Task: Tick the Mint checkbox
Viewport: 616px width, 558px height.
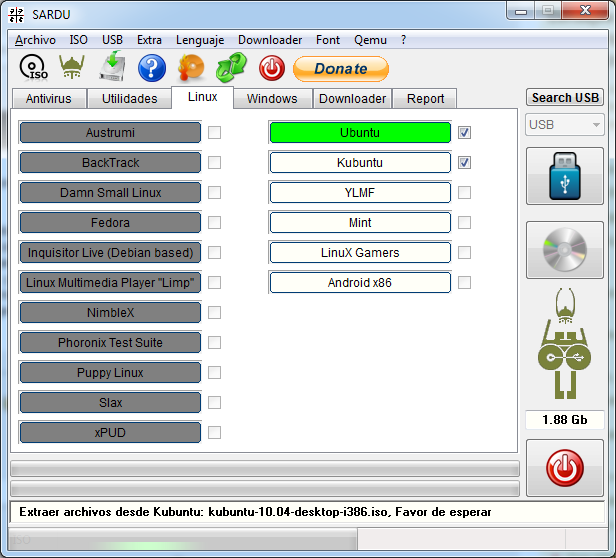Action: pyautogui.click(x=464, y=222)
